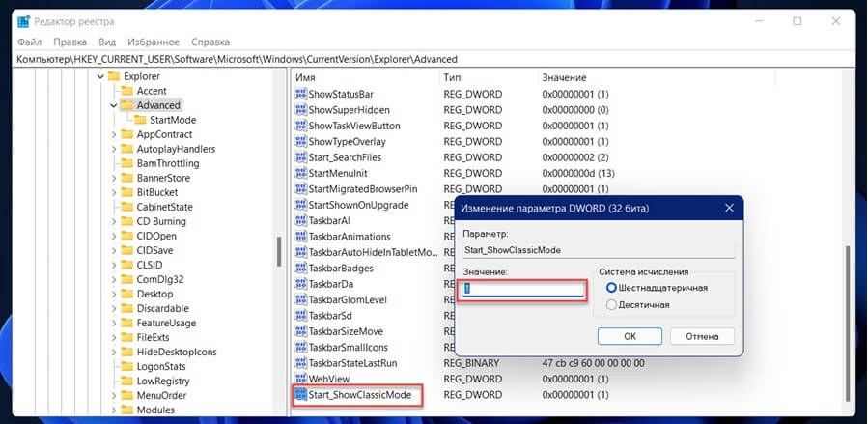
Task: Expand the AutoplayHandlers tree node
Action: pyautogui.click(x=114, y=149)
